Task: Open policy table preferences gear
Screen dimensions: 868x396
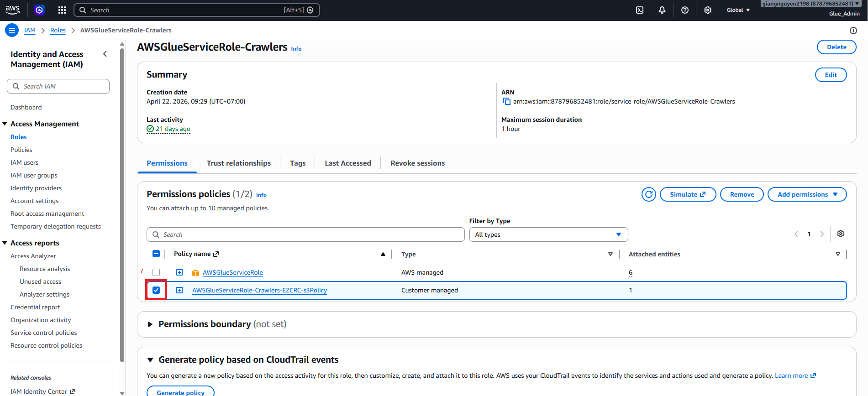Action: [x=841, y=234]
